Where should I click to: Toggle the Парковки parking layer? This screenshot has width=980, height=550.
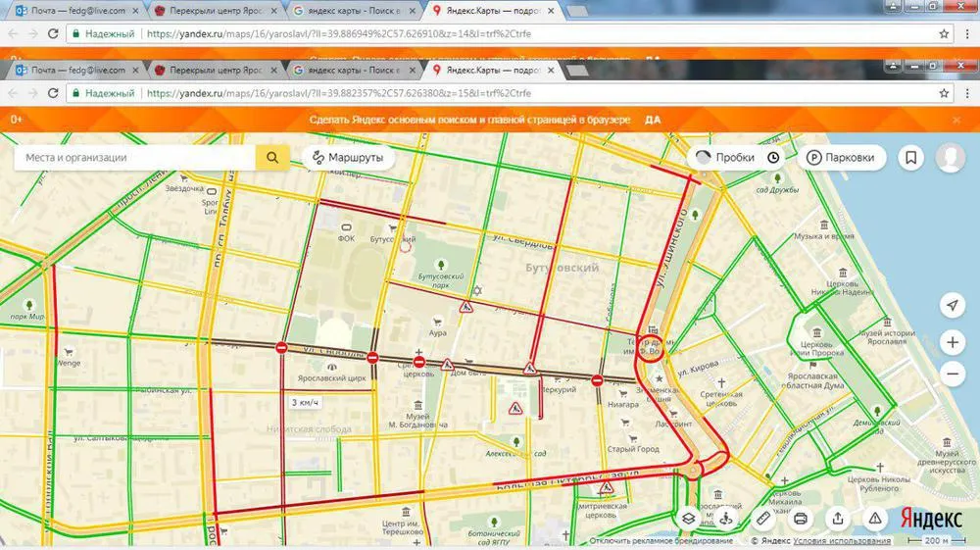click(841, 158)
